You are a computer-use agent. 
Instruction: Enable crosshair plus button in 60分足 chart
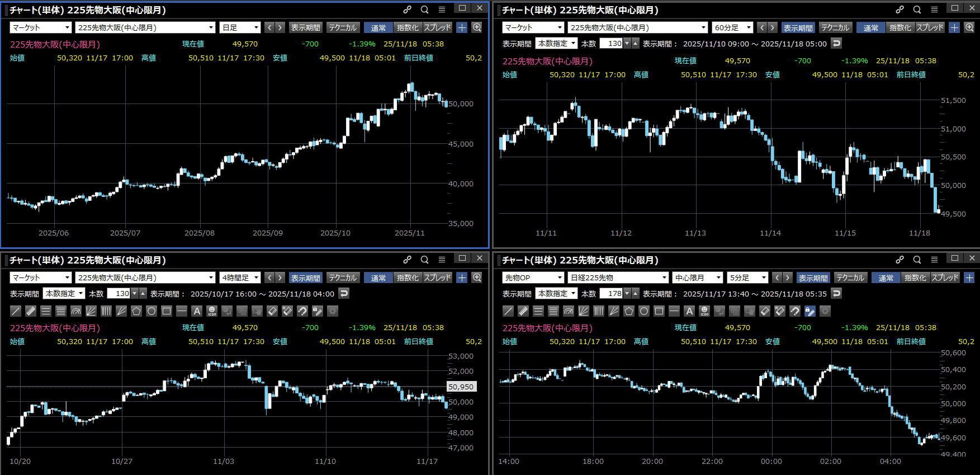pyautogui.click(x=954, y=27)
